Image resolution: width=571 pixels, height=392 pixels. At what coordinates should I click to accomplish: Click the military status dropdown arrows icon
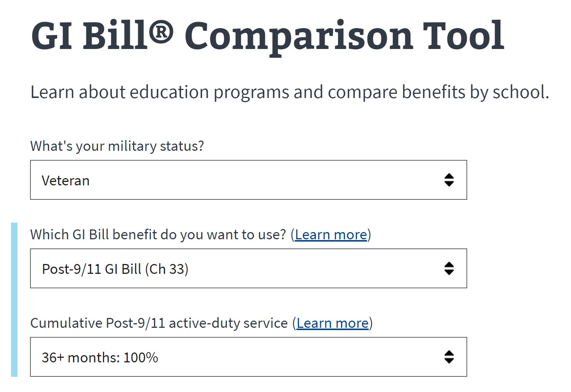pyautogui.click(x=449, y=180)
